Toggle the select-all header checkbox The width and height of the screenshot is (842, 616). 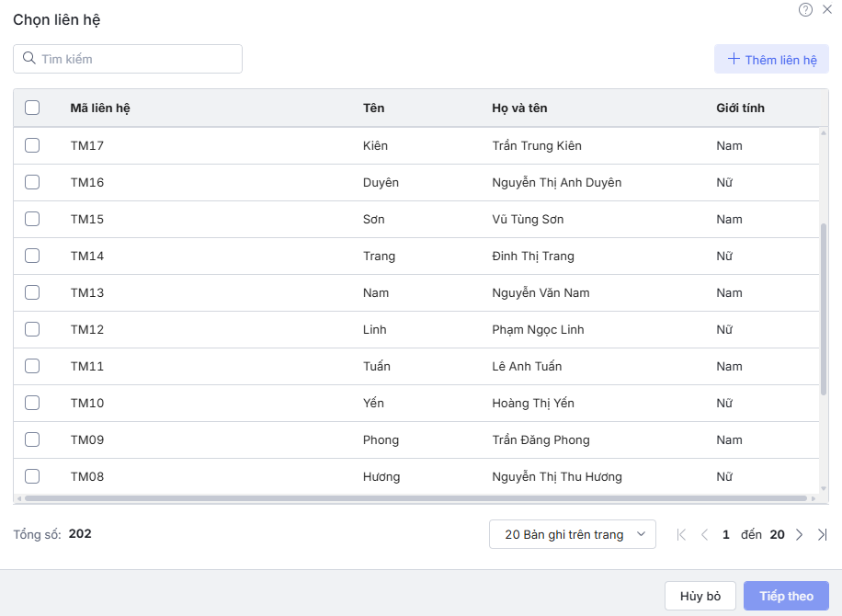[32, 108]
